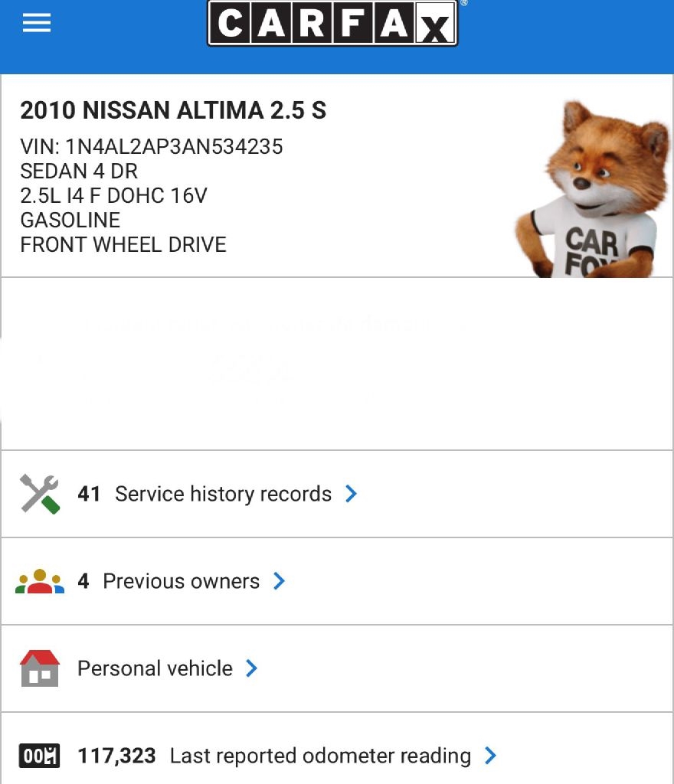The height and width of the screenshot is (784, 674).
Task: Open the Previous owners link
Action: click(x=181, y=581)
